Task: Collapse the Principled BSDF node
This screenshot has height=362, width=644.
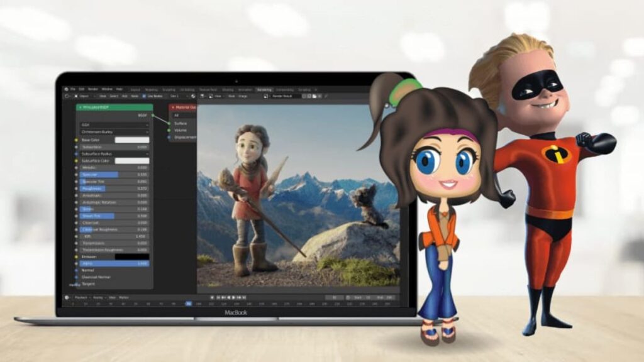Action: (80, 107)
